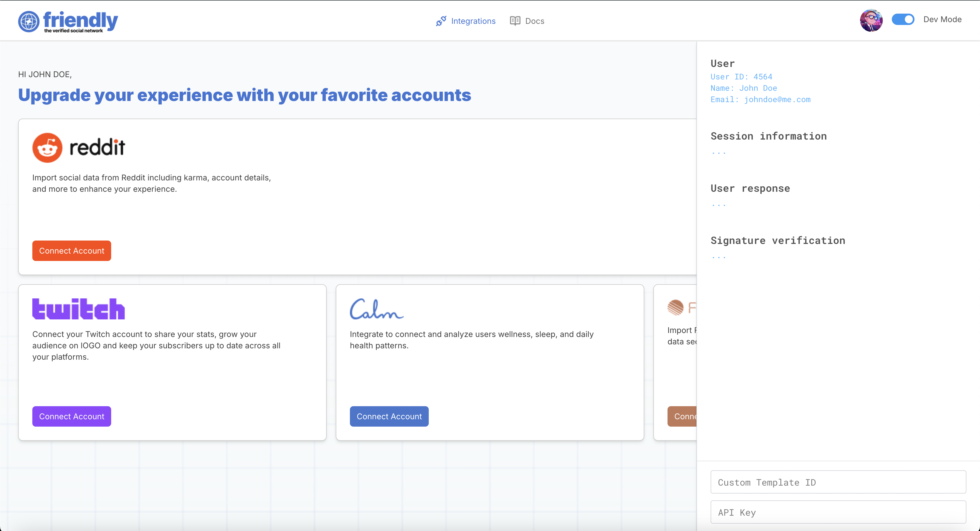The width and height of the screenshot is (980, 531).
Task: Focus the API Key input field
Action: tap(838, 512)
